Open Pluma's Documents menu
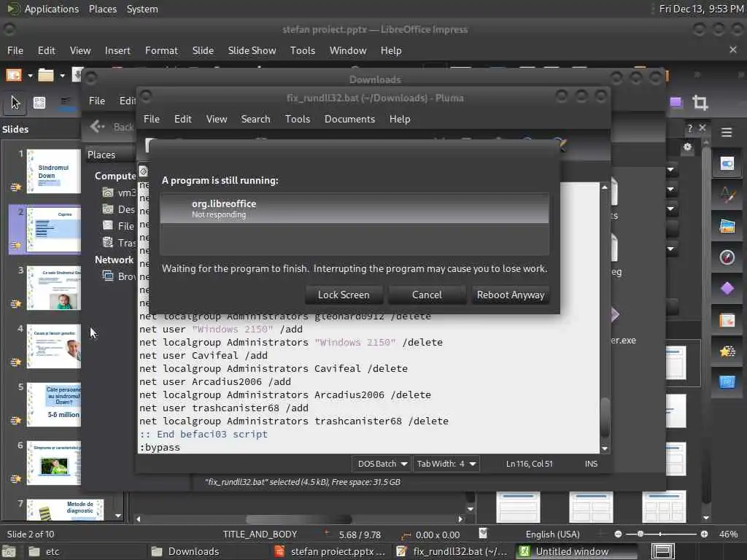The height and width of the screenshot is (560, 747). pos(349,119)
